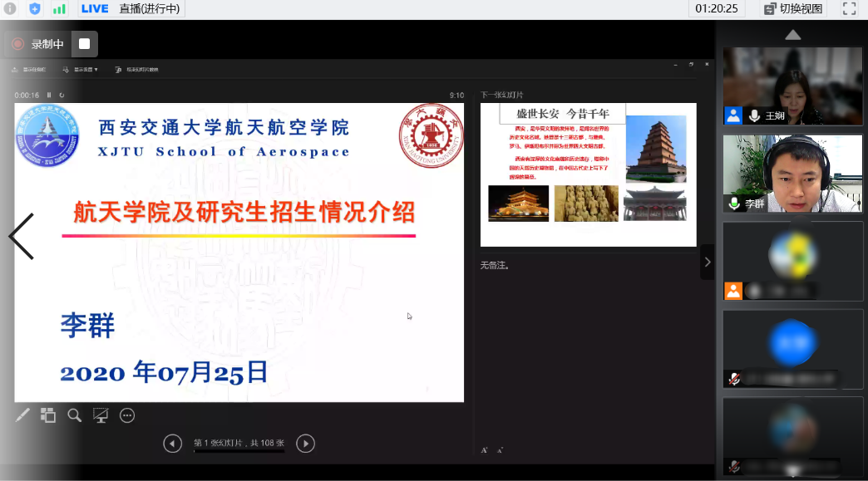Open more slideshow options ellipsis
Image resolution: width=868 pixels, height=481 pixels.
click(127, 415)
